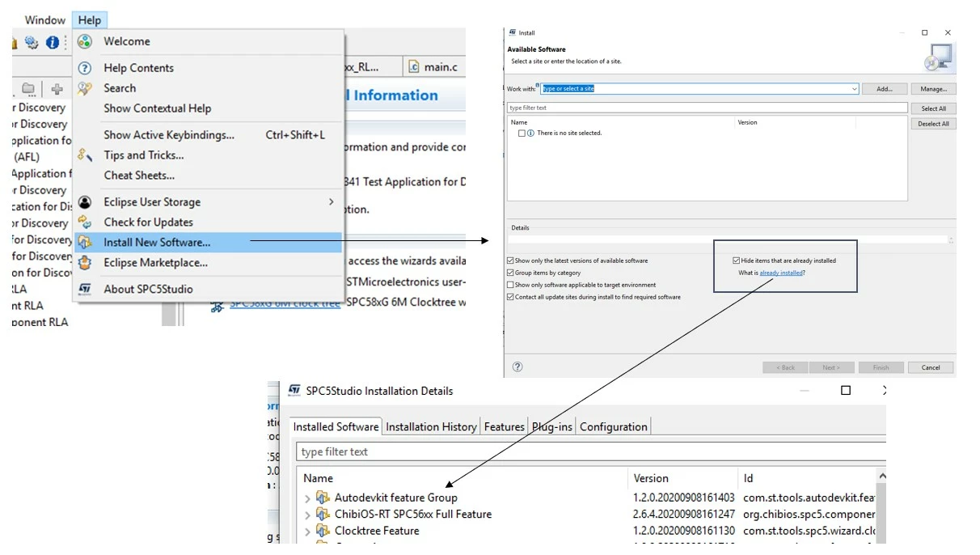This screenshot has width=980, height=555.
Task: Switch to the main.c editor tab
Action: (434, 67)
